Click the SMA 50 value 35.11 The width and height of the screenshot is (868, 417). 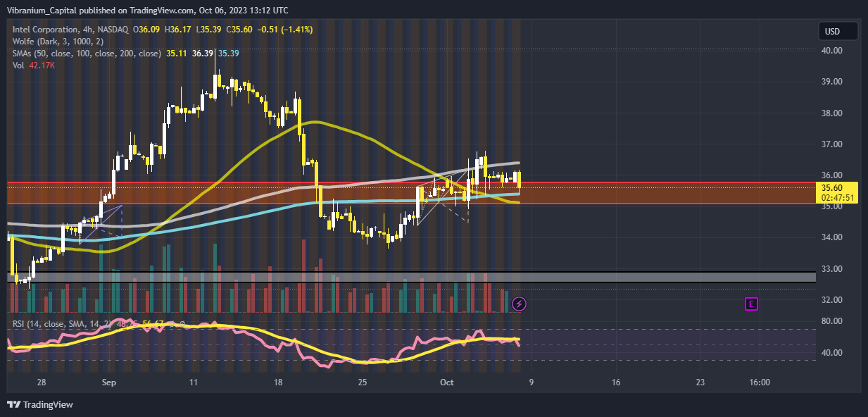point(176,53)
